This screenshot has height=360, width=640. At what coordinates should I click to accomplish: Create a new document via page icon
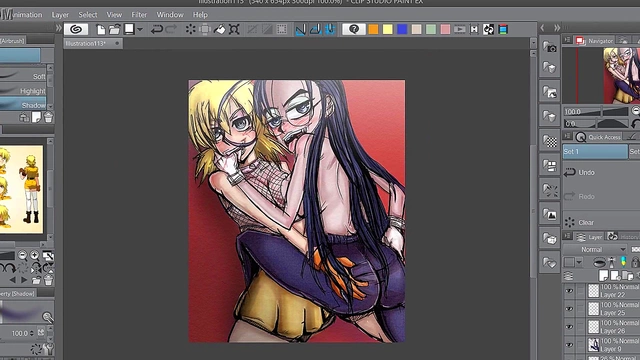pos(100,29)
